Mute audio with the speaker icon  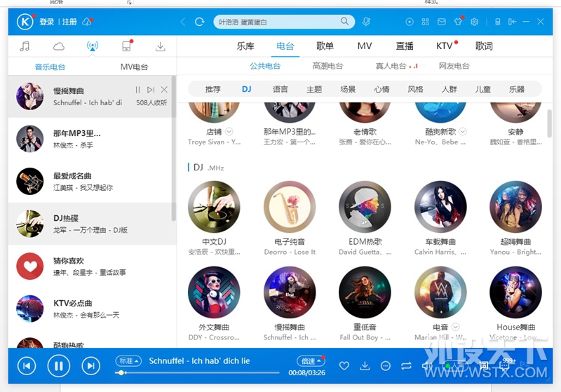pyautogui.click(x=427, y=365)
